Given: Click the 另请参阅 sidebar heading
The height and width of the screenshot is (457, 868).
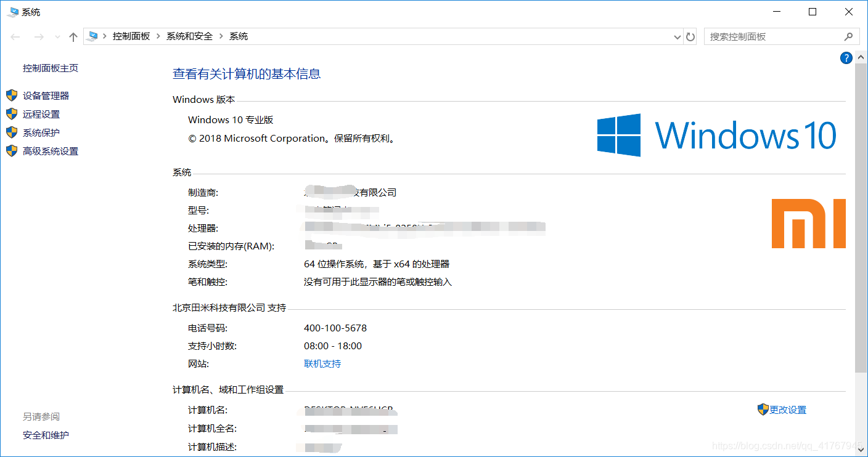Looking at the screenshot, I should [x=41, y=417].
